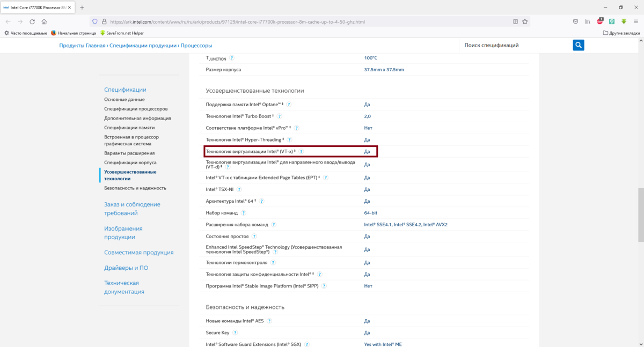Open help icon for Intel VT-x virtualization
644x347 pixels.
coord(301,152)
